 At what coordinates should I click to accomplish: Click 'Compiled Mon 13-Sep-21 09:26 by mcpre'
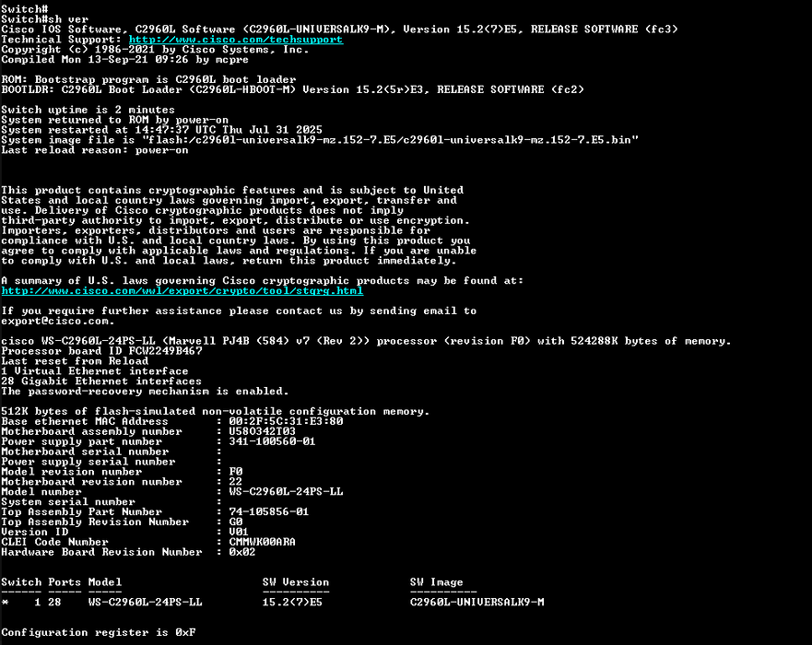[x=124, y=60]
